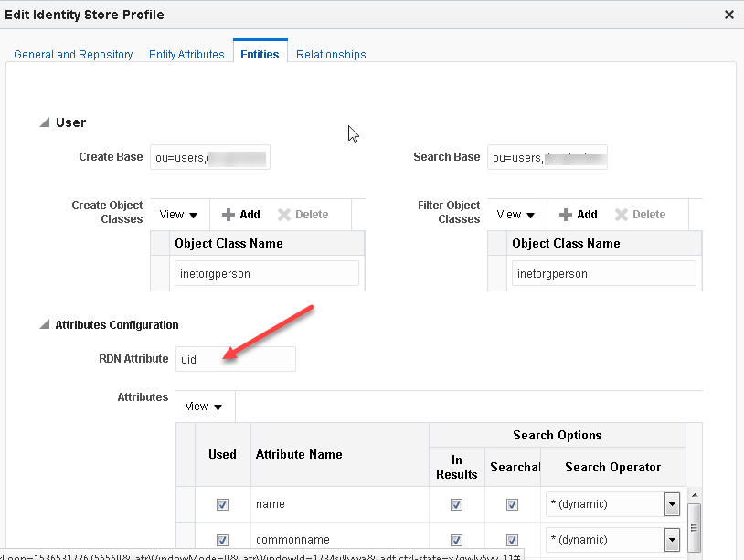Viewport: 744px width, 560px height.
Task: Disable the Searchable checkbox for name
Action: (x=512, y=503)
